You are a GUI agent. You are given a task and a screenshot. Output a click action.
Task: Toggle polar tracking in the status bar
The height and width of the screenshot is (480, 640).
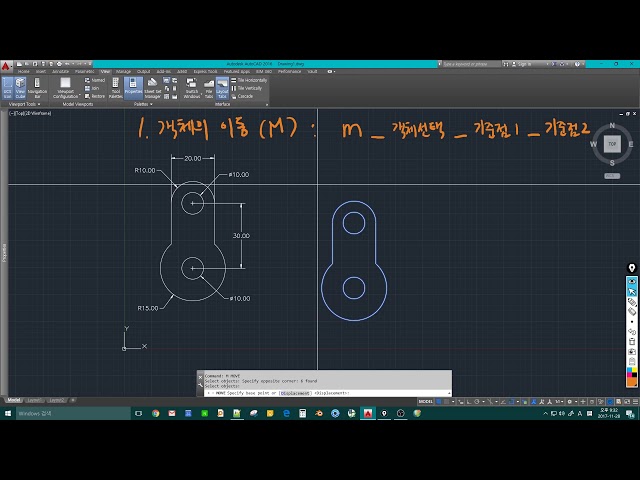(x=476, y=402)
